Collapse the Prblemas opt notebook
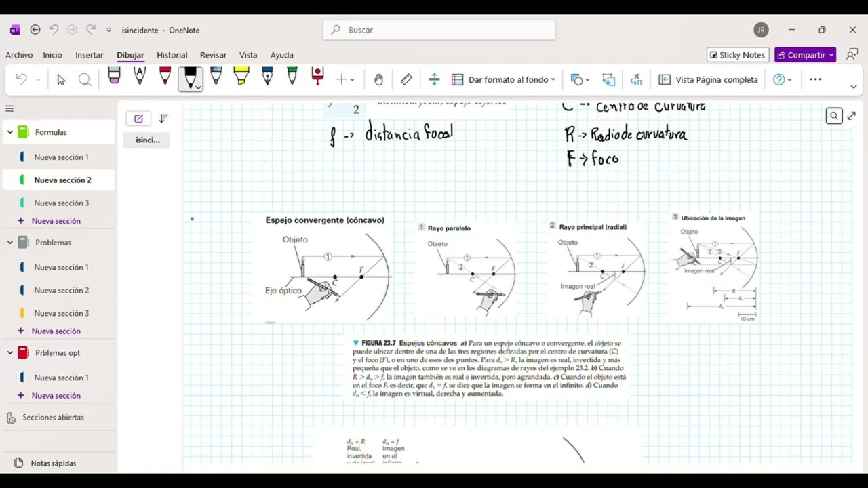Image resolution: width=868 pixels, height=488 pixels. tap(10, 353)
